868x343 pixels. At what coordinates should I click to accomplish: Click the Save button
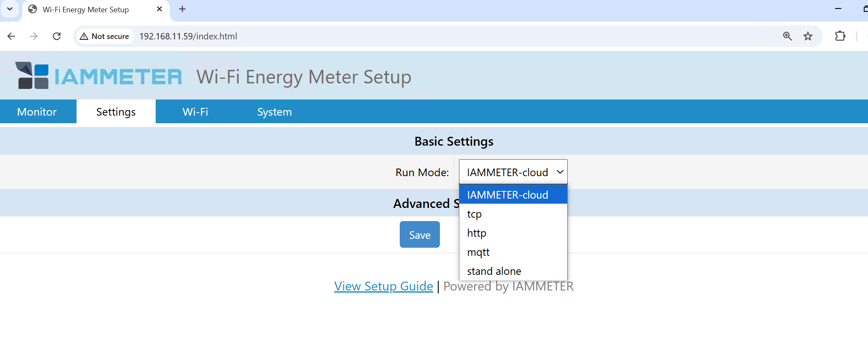[420, 235]
